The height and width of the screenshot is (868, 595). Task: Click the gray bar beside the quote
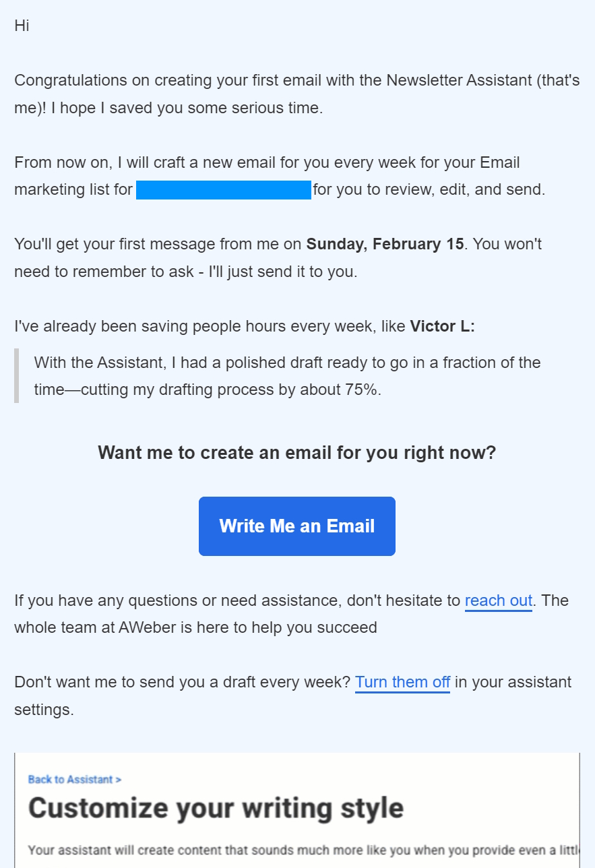(15, 376)
